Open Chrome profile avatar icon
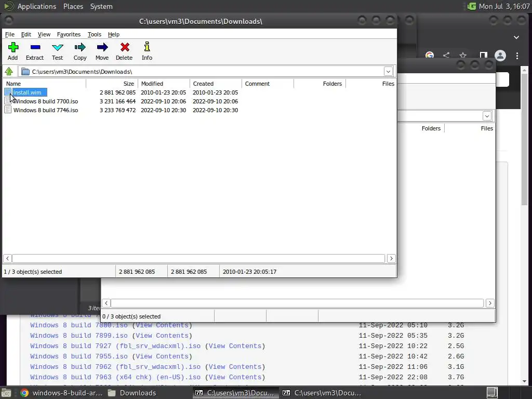The height and width of the screenshot is (399, 532). (x=500, y=56)
